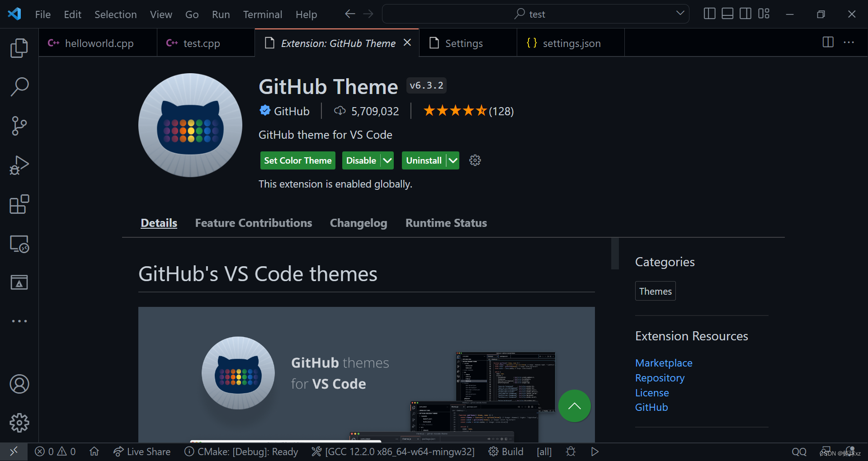
Task: Open the Explorer view in activity bar
Action: pos(19,48)
